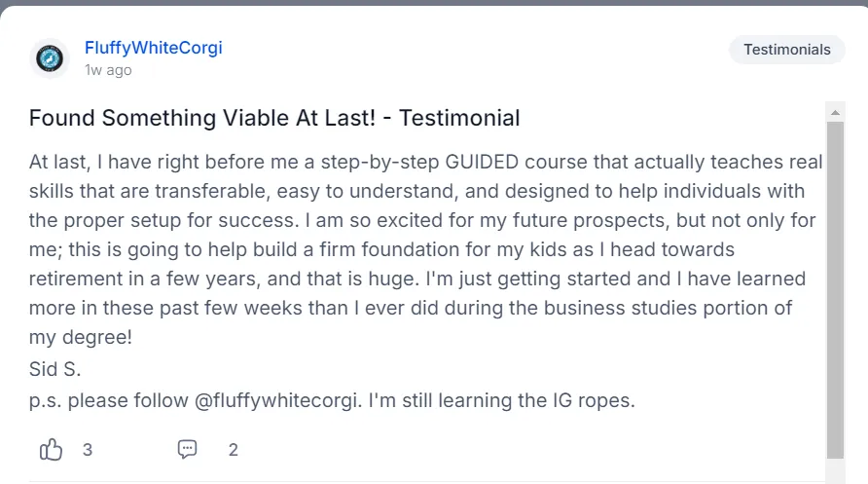
Task: Click the scrollbar up arrow
Action: click(835, 110)
